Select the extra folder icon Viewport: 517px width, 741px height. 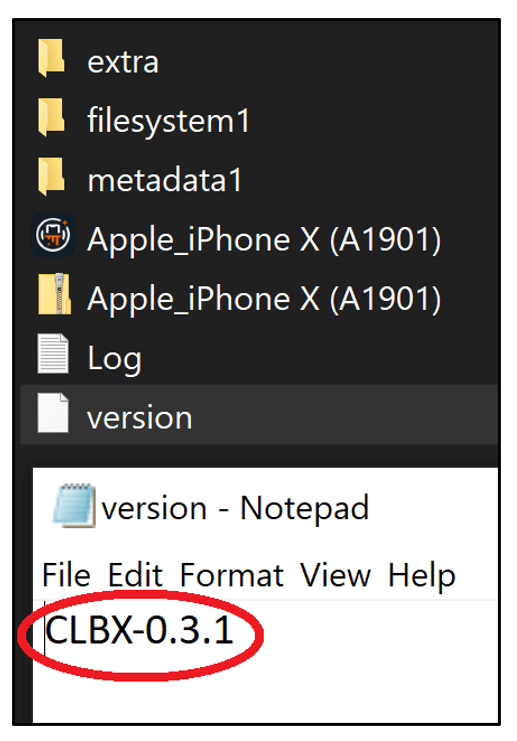coord(51,58)
